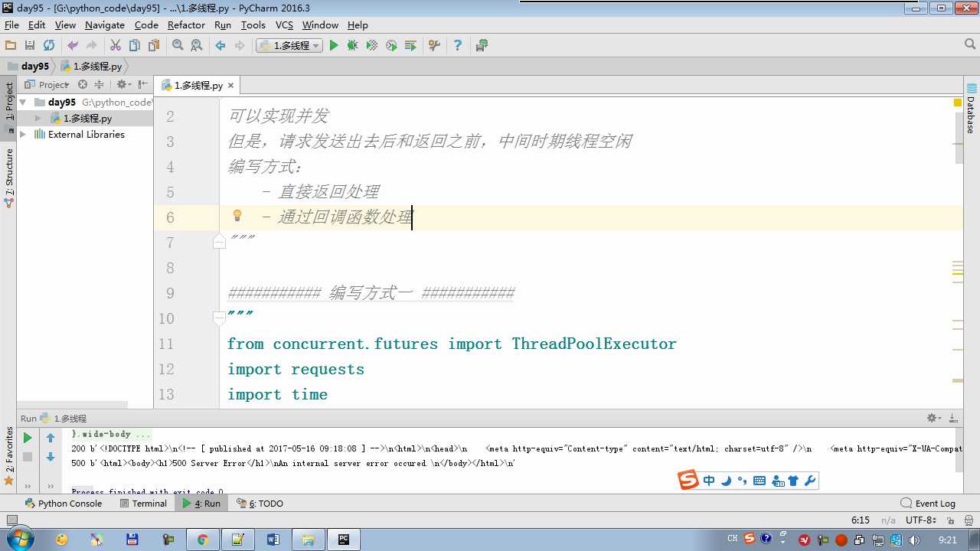Open the Navigate menu
Screen dimensions: 980x551
point(105,25)
